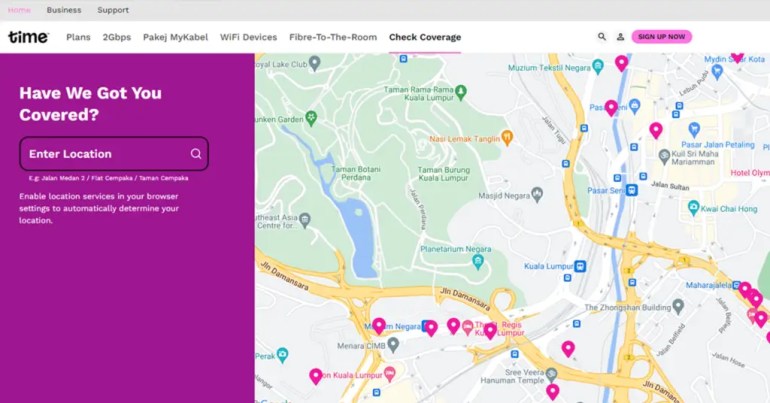770x403 pixels.
Task: Focus the Enter Location field
Action: [x=114, y=154]
